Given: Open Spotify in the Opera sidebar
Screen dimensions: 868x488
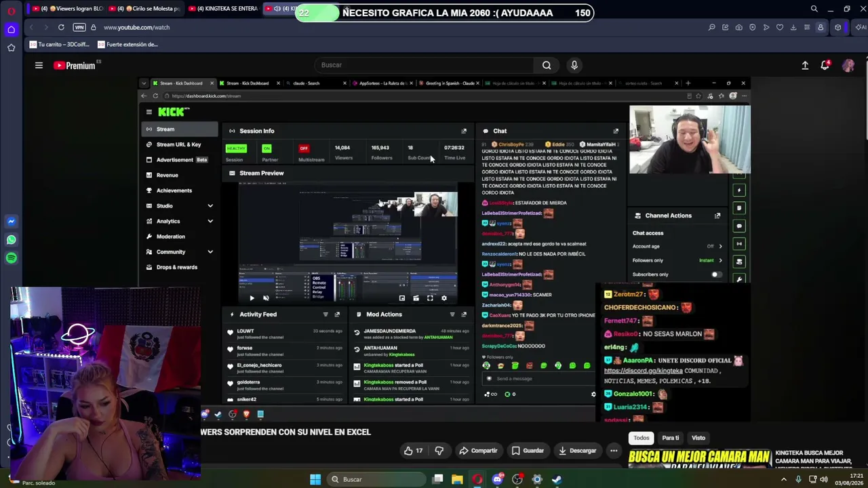Looking at the screenshot, I should click(11, 258).
